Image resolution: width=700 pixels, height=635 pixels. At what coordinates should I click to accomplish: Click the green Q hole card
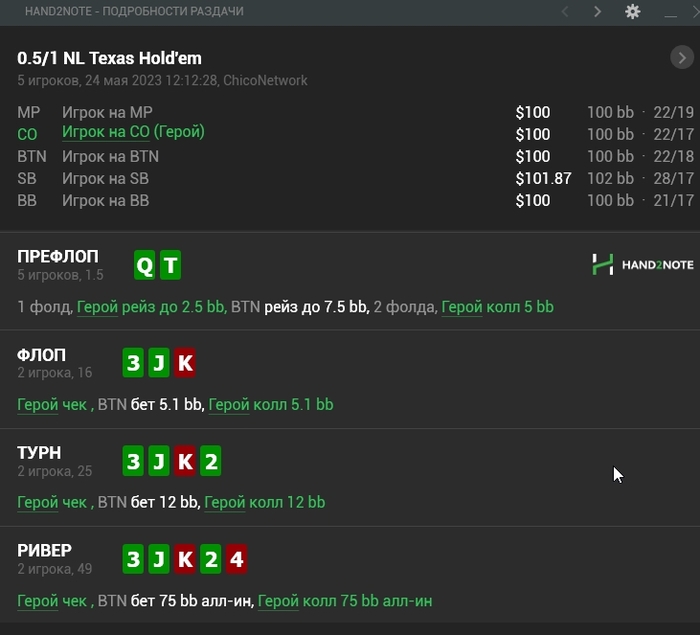click(144, 265)
